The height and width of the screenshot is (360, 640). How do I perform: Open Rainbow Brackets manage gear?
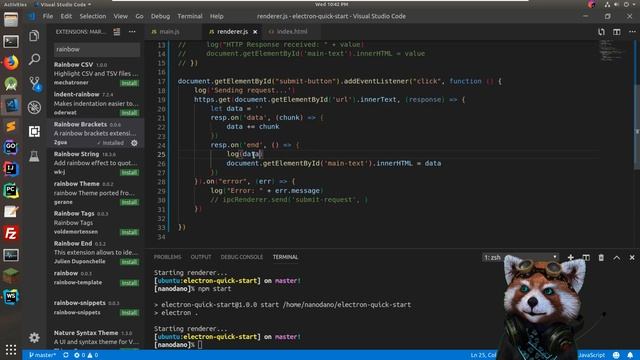[x=134, y=143]
